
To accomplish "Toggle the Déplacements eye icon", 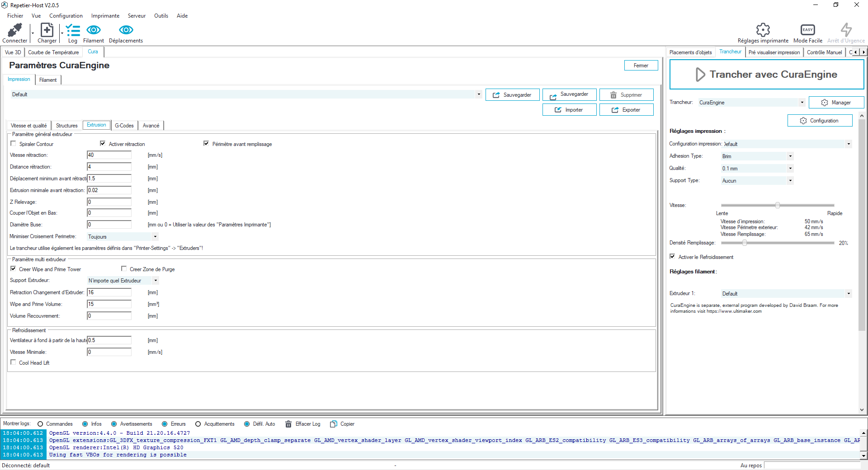I will coord(126,30).
